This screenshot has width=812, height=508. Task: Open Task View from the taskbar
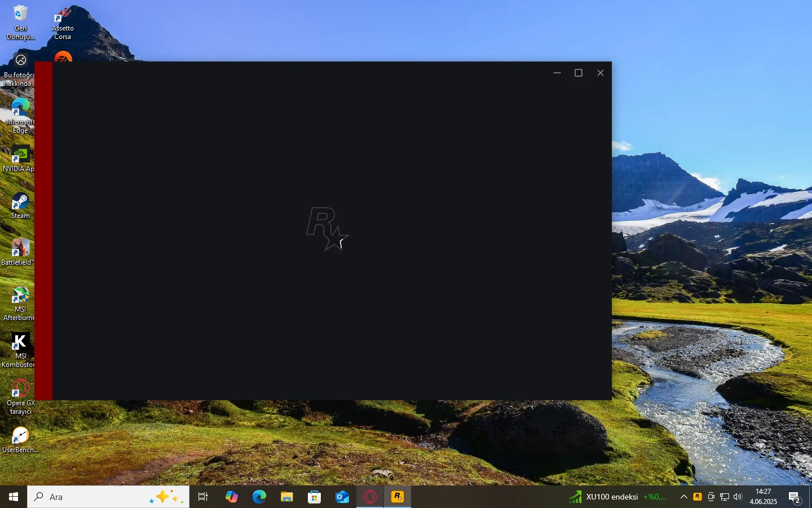point(203,497)
